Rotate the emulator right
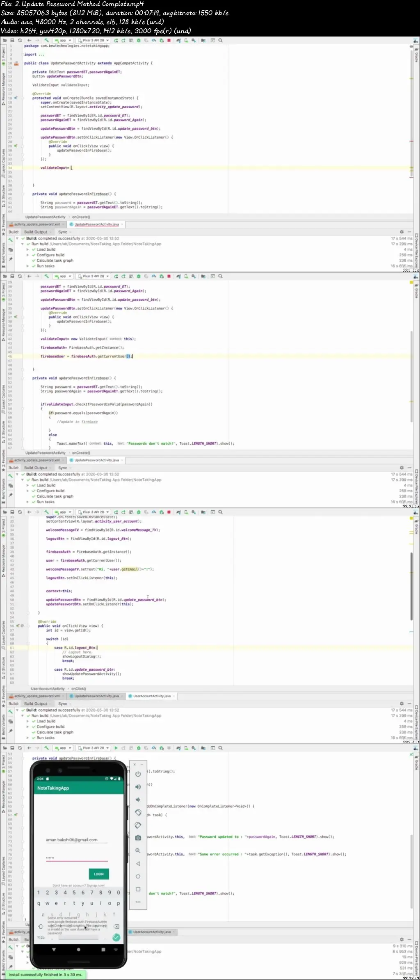The image size is (420, 980). coord(138,825)
